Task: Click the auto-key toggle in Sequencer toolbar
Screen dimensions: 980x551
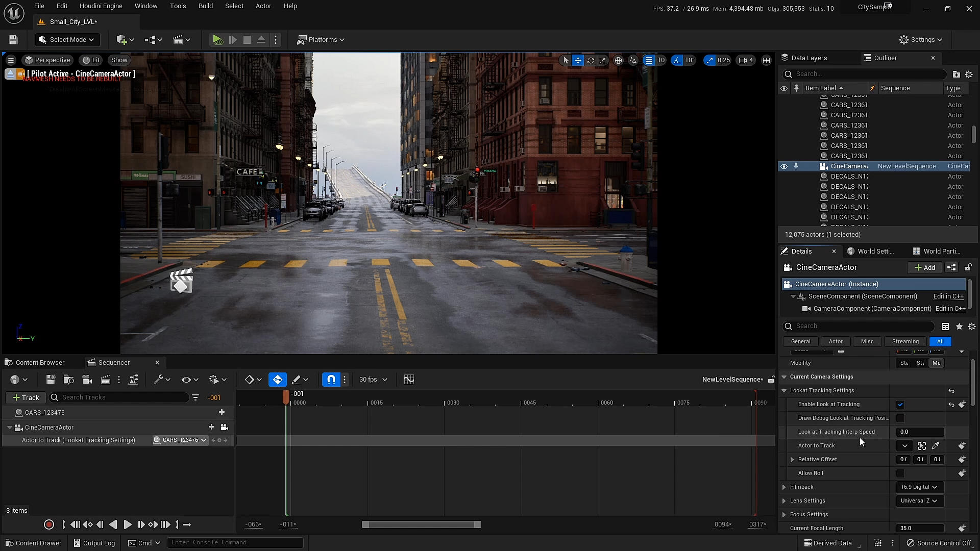Action: 278,380
